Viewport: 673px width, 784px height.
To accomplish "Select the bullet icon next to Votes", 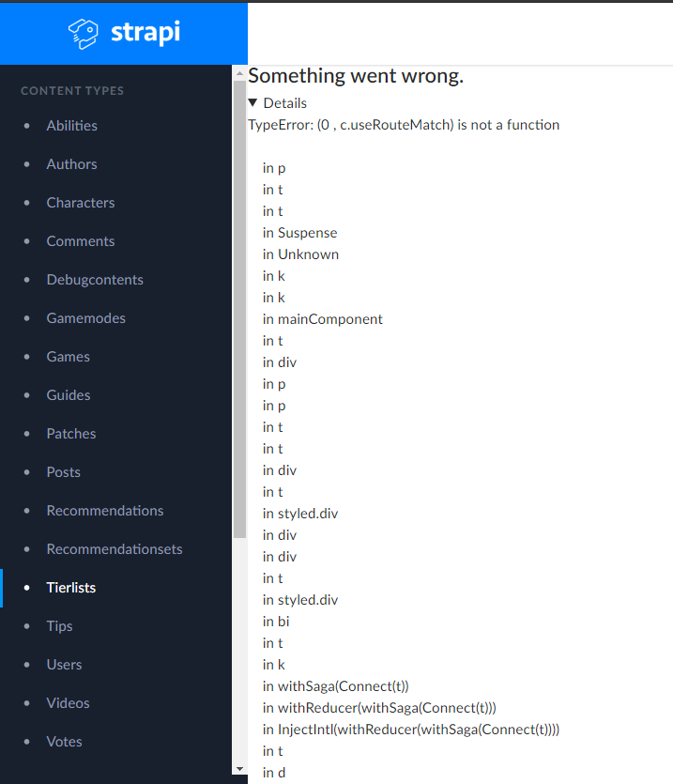I will [x=26, y=741].
